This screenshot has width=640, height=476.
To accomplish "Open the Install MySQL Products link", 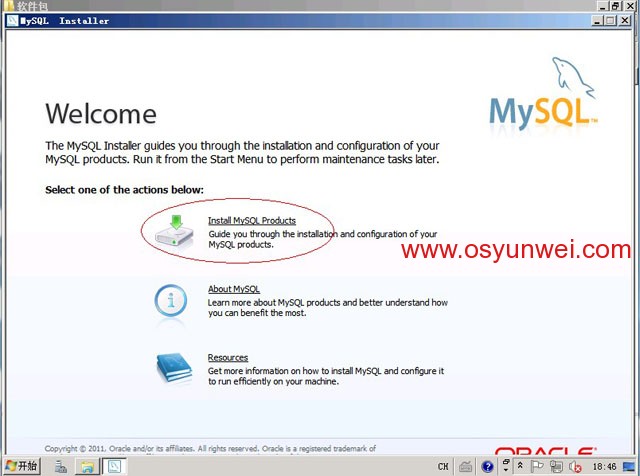I will 252,220.
